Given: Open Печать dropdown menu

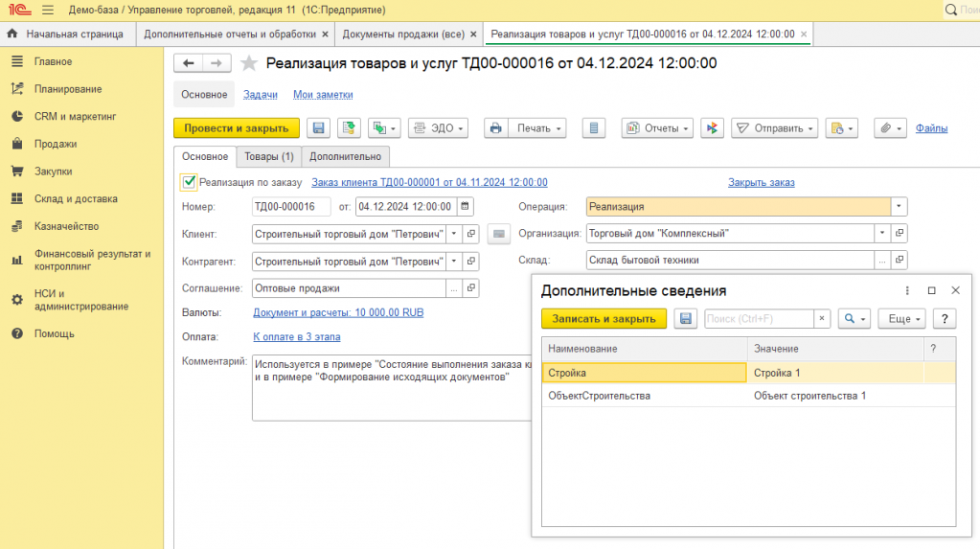Looking at the screenshot, I should 537,128.
